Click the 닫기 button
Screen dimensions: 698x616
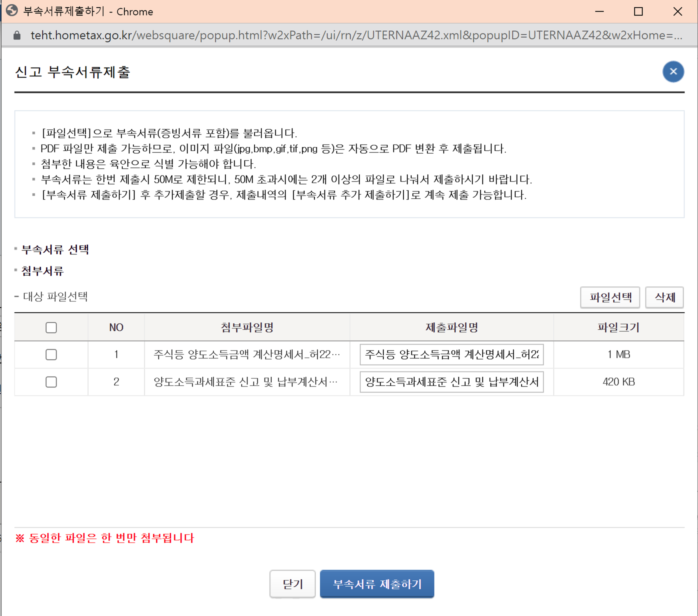[x=292, y=584]
